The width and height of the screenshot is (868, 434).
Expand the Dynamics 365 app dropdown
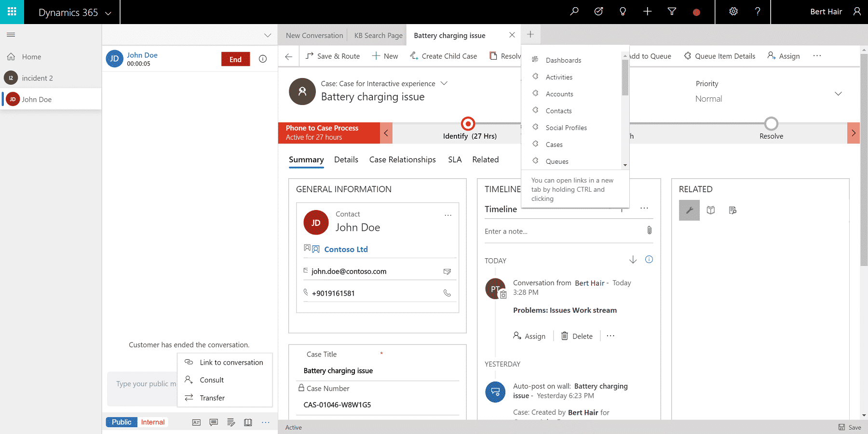[x=108, y=13]
